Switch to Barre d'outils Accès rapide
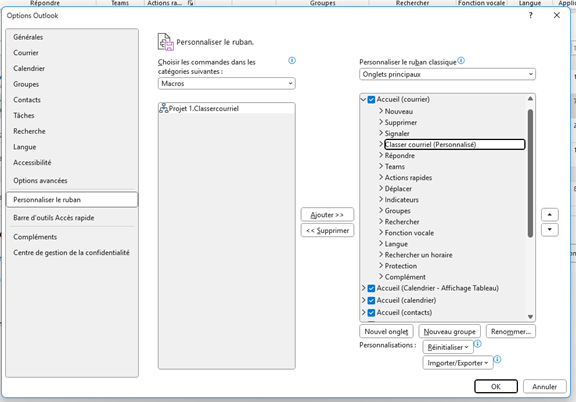Viewport: 576px width, 402px height. [x=54, y=218]
